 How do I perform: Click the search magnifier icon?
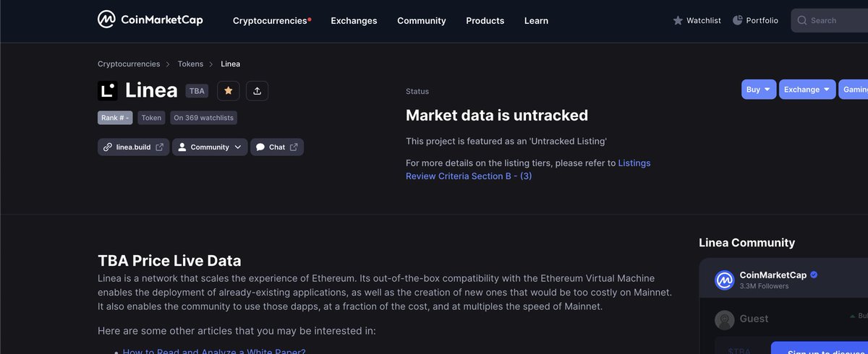802,21
